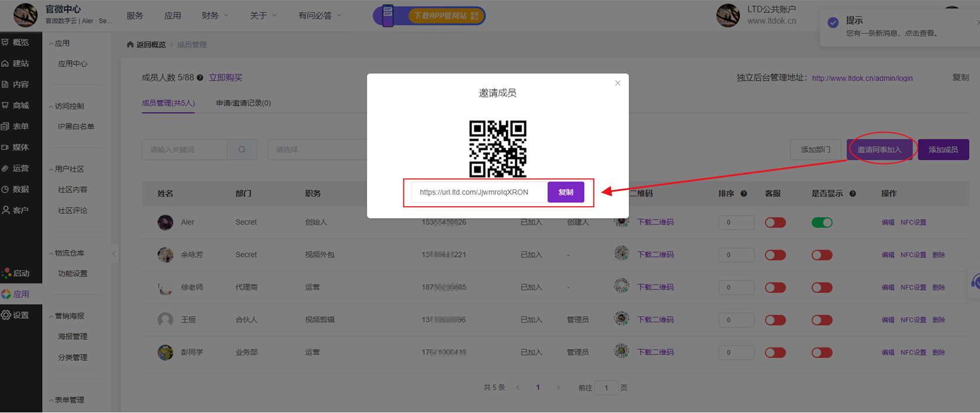Click the QR code thumbnail in Aler's row
Screen dimensions: 980x413
coord(621,222)
